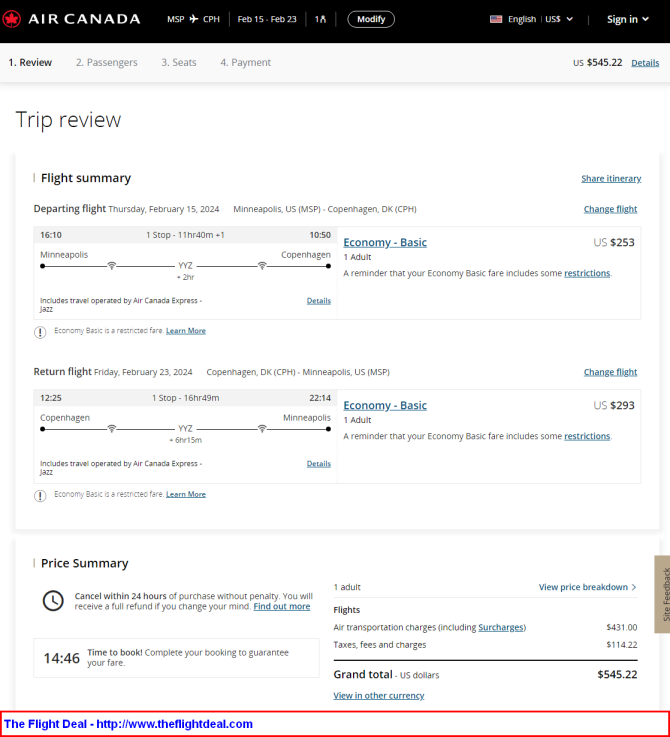Image resolution: width=670 pixels, height=737 pixels.
Task: Click the Modify search button
Action: click(371, 19)
